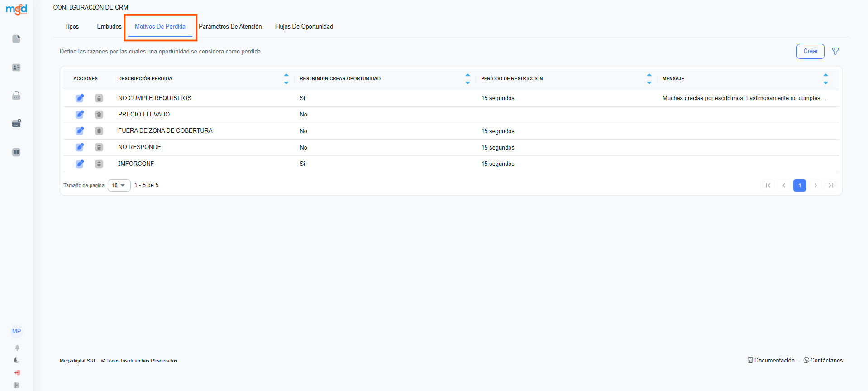Edit the NO CUMPLE REQUISITOS row
Viewport: 868px width, 391px height.
pyautogui.click(x=80, y=98)
